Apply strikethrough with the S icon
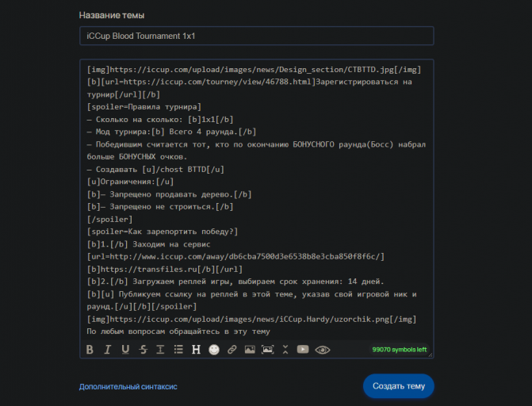Image resolution: width=532 pixels, height=406 pixels. (144, 350)
